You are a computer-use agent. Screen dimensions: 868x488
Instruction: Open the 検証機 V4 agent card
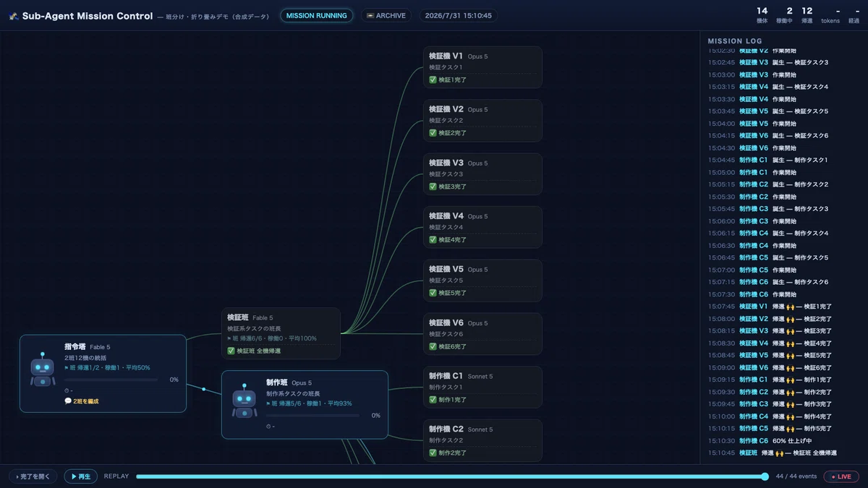[482, 227]
